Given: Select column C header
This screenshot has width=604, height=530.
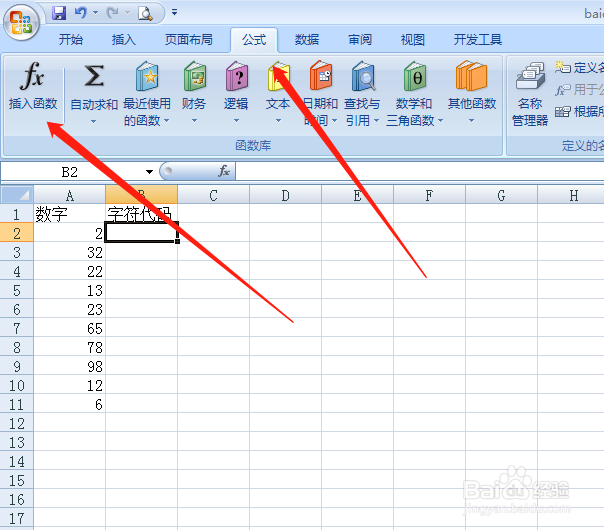Looking at the screenshot, I should 213,195.
